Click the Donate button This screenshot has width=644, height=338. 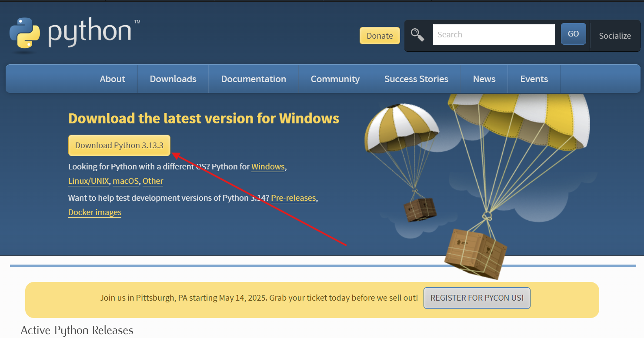coord(380,36)
